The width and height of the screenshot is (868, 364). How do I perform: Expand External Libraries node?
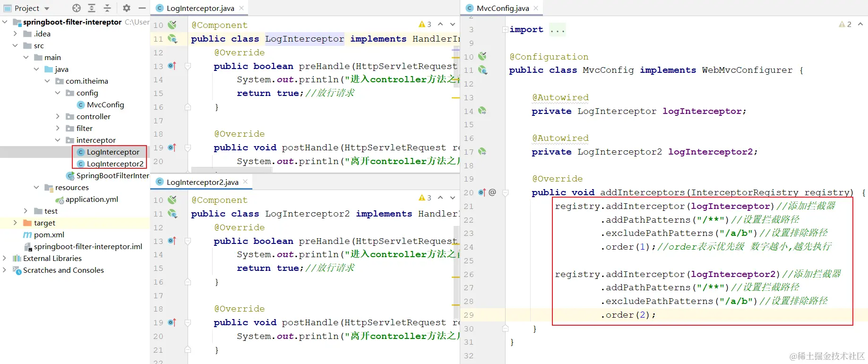click(5, 258)
